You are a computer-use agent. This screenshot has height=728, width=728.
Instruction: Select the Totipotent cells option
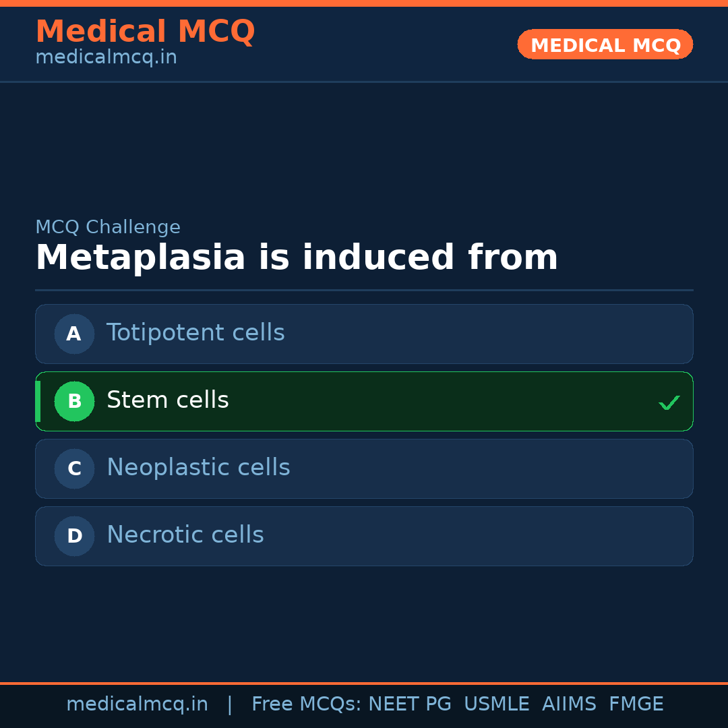[195, 333]
